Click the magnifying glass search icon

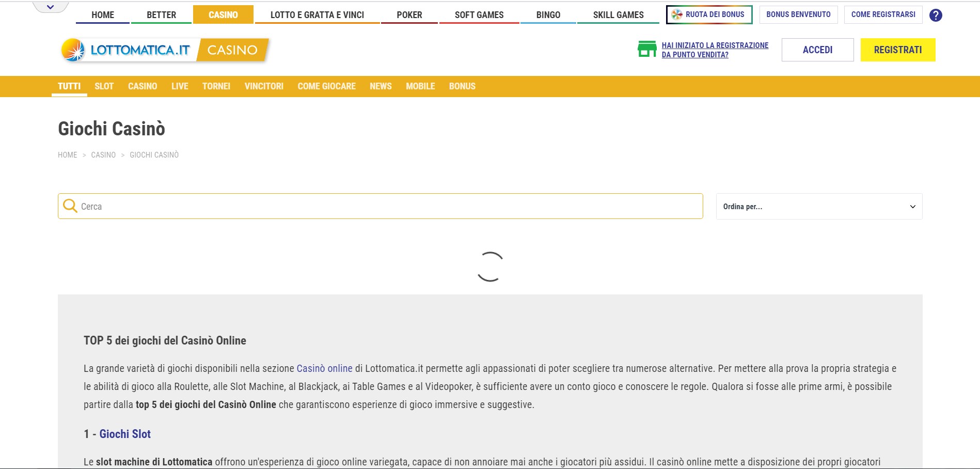[x=70, y=206]
